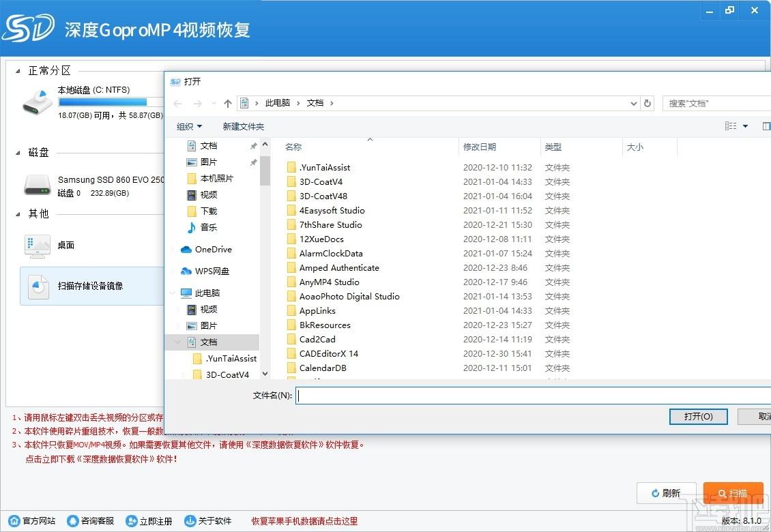Go up one folder level
771x532 pixels.
click(228, 103)
